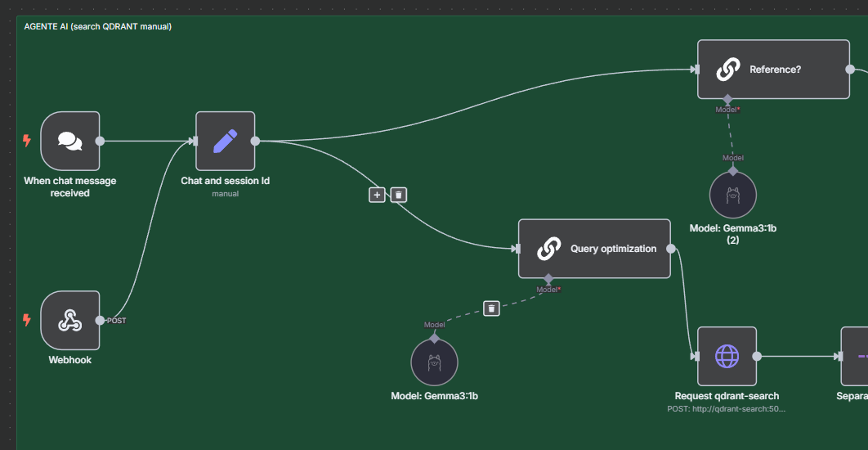Delete connection between Chat node and Query optimization

pos(399,195)
